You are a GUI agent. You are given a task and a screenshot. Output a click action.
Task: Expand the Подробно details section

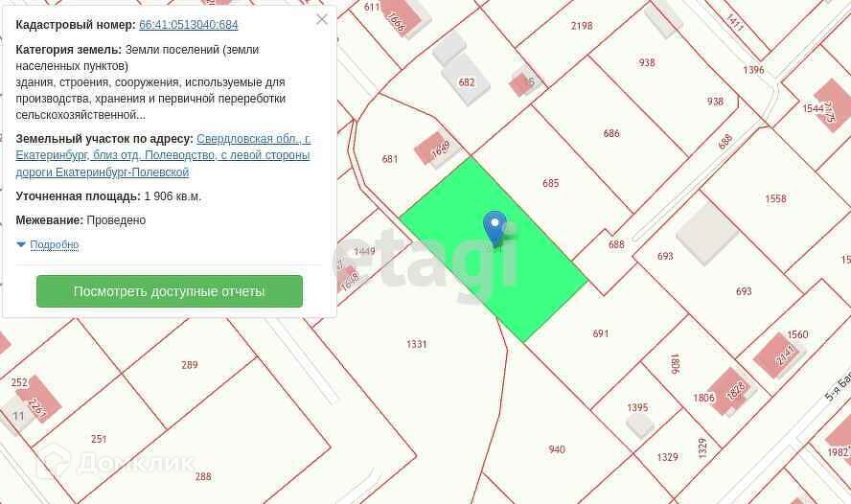[55, 244]
